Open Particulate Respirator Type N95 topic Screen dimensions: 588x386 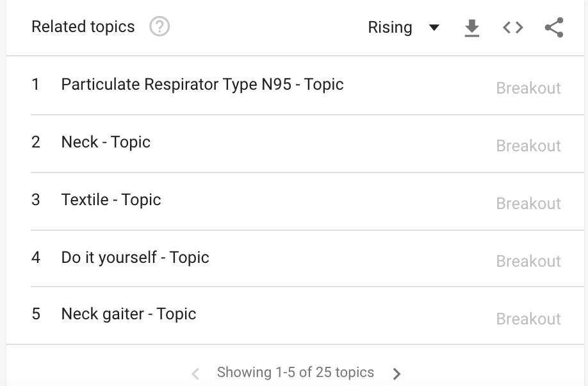202,85
